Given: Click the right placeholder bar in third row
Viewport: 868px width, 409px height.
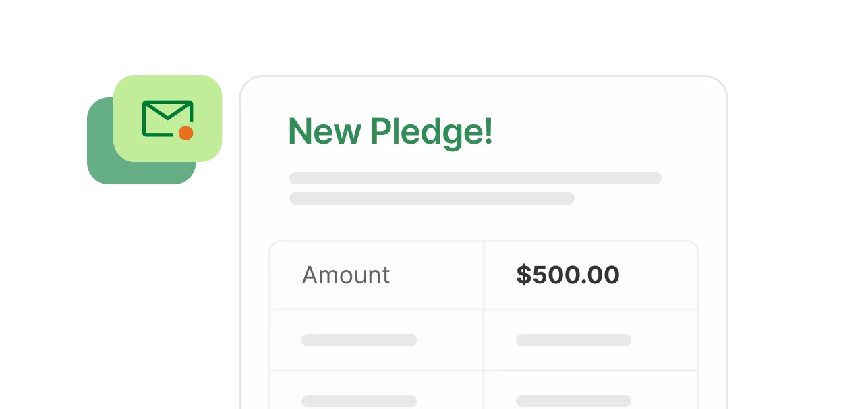Looking at the screenshot, I should [573, 400].
